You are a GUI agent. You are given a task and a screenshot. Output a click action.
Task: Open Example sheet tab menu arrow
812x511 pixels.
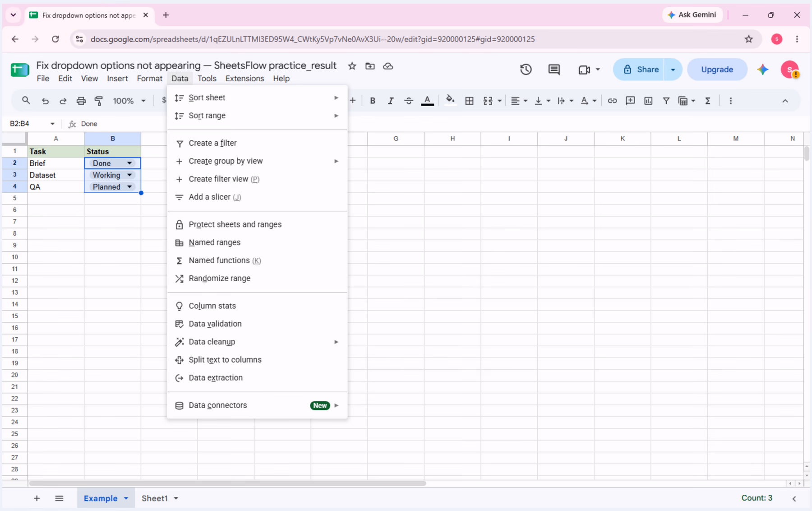click(126, 498)
